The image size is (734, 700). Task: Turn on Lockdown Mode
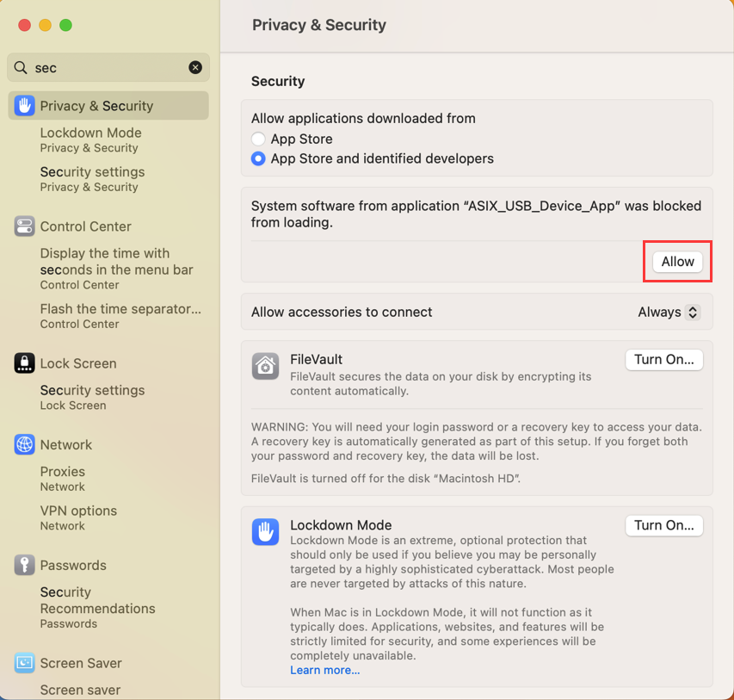tap(663, 526)
